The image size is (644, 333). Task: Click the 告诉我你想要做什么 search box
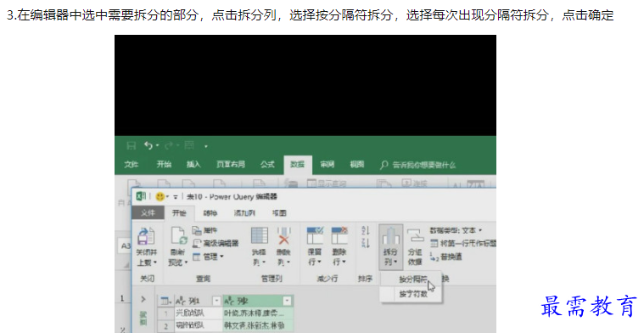(418, 165)
